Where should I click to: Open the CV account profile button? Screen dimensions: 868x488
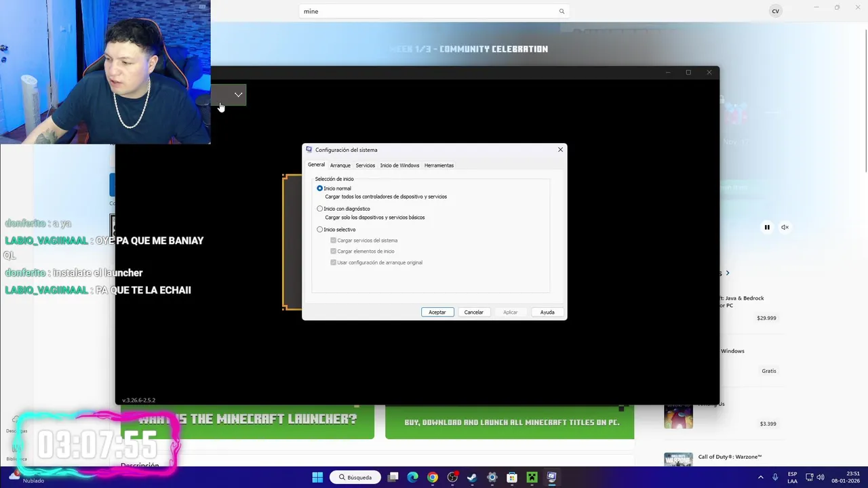click(x=776, y=11)
